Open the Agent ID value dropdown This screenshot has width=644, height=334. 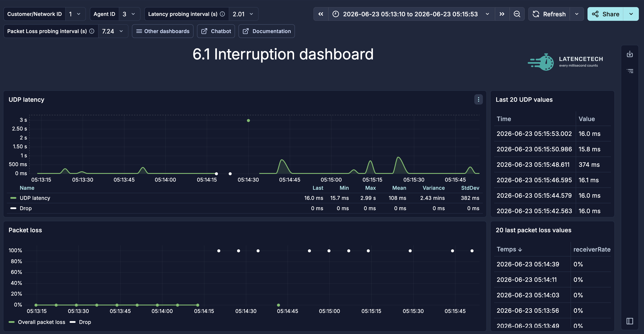coord(129,14)
